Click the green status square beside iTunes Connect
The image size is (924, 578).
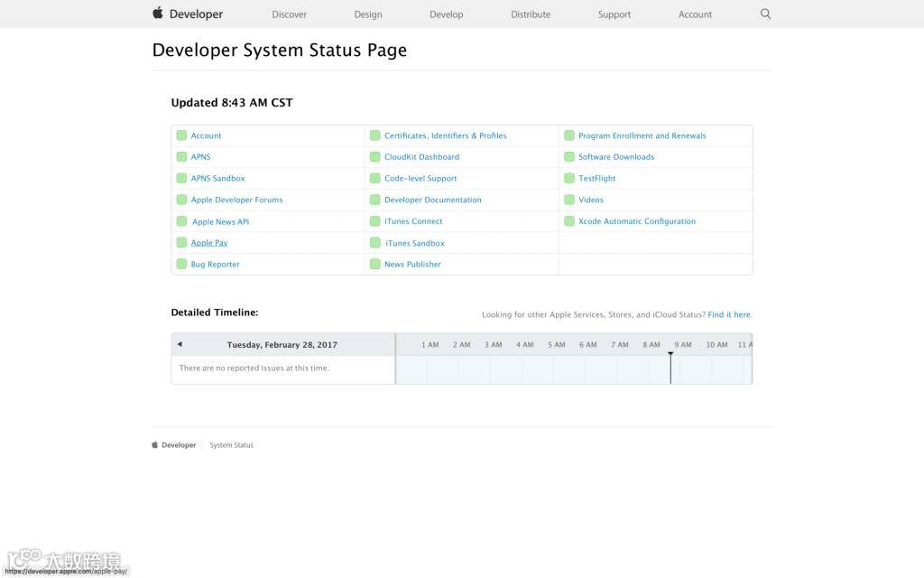click(374, 221)
